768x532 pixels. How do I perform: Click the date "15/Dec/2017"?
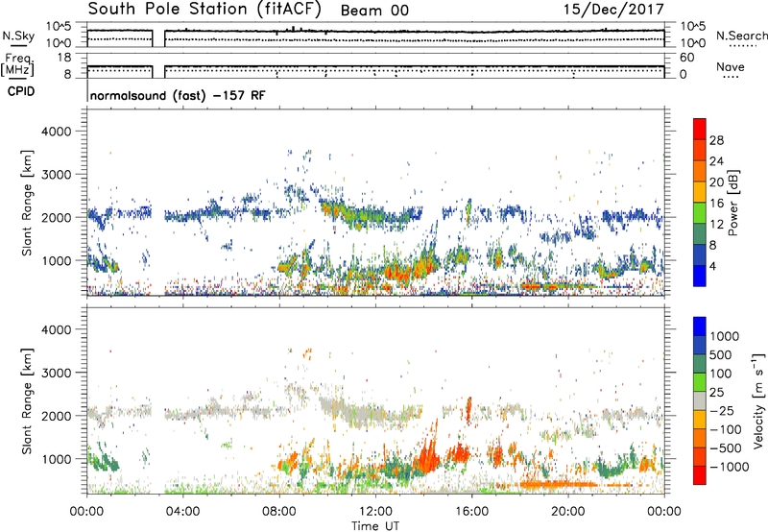point(613,9)
